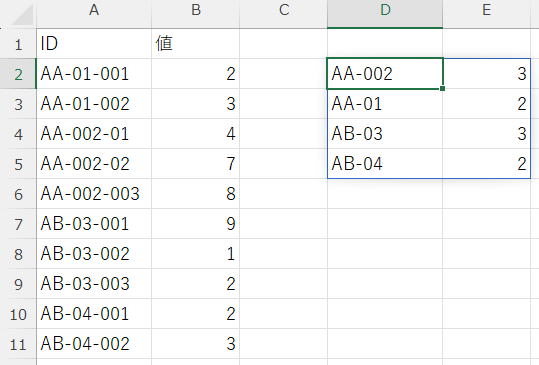Select row 9 header
The height and width of the screenshot is (365, 539).
[18, 284]
